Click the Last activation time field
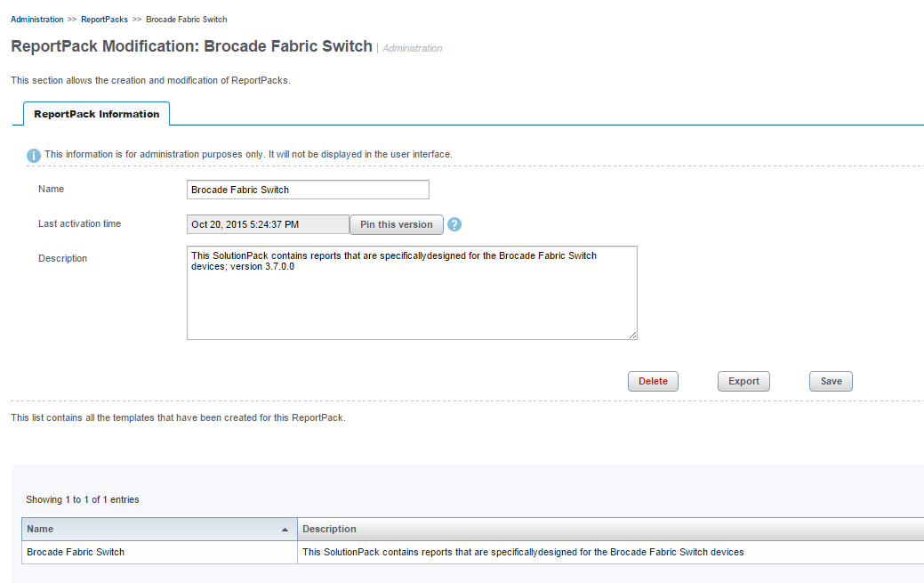Image resolution: width=924 pixels, height=583 pixels. pyautogui.click(x=268, y=224)
